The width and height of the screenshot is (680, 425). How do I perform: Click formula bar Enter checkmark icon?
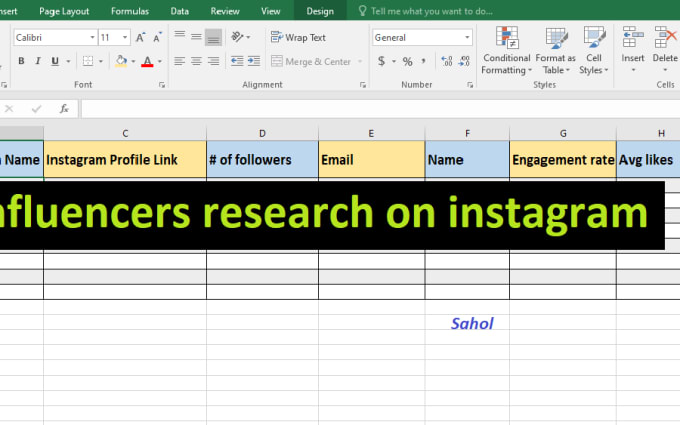coord(36,109)
